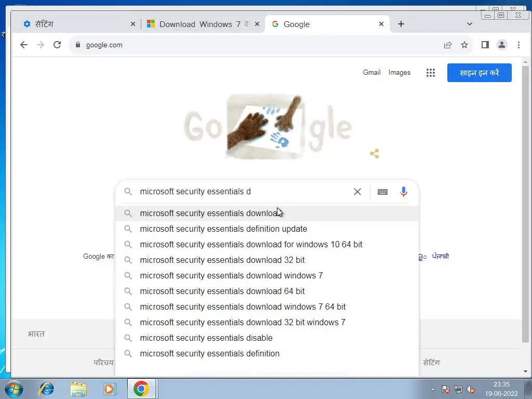Click the Chrome taskbar icon

click(x=141, y=389)
